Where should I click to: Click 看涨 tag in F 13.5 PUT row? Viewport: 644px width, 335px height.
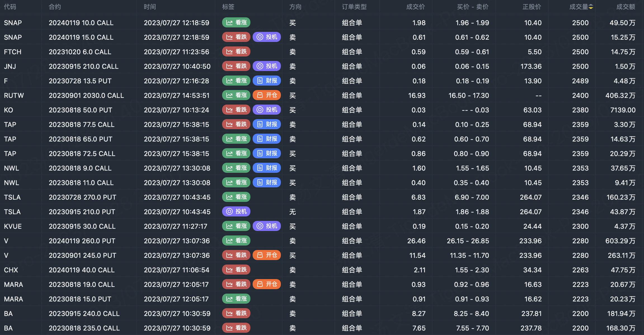click(236, 81)
